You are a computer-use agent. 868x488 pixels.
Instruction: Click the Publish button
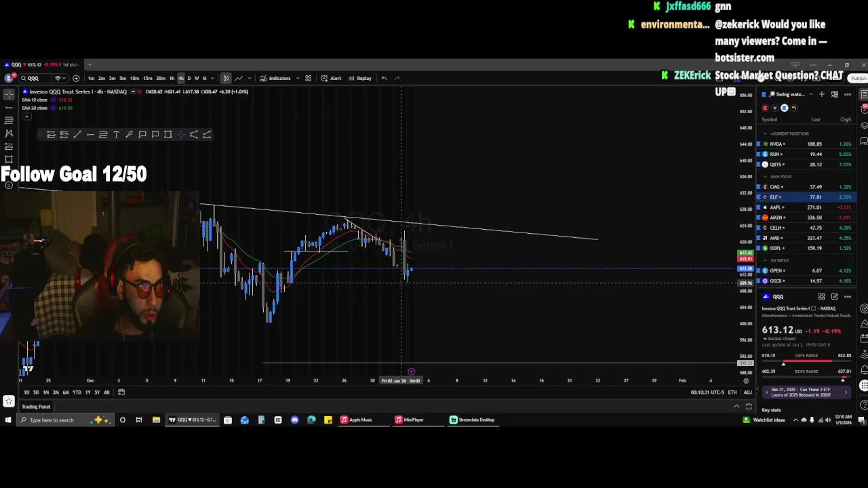pyautogui.click(x=859, y=78)
